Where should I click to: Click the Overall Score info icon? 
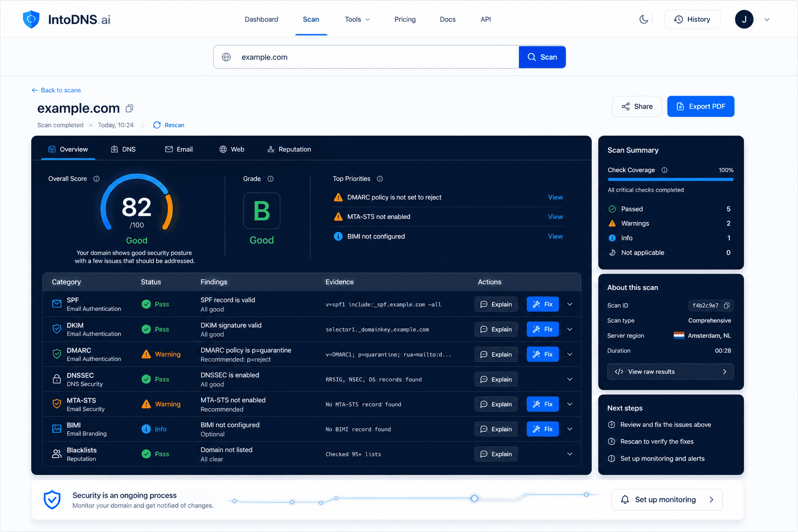(96, 179)
